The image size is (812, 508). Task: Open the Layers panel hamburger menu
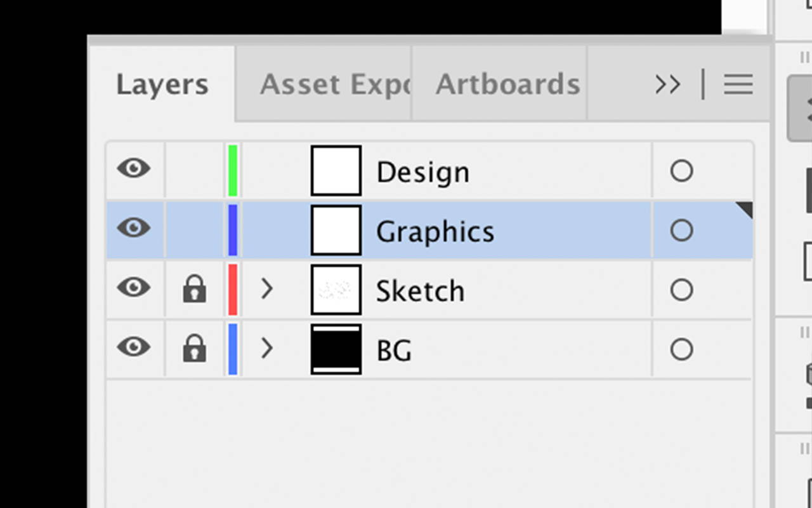(738, 84)
